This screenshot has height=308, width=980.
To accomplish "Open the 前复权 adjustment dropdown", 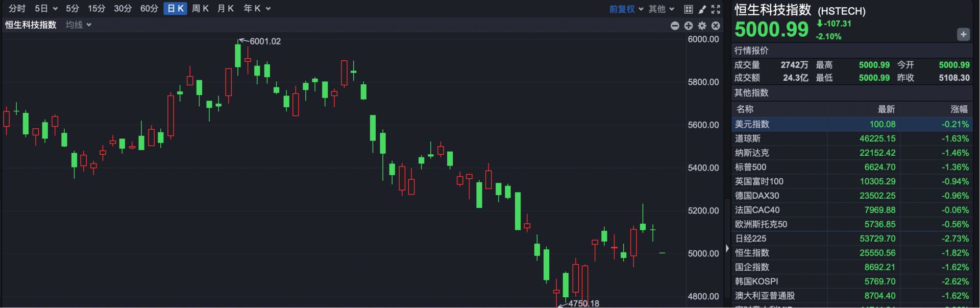I will pos(626,9).
